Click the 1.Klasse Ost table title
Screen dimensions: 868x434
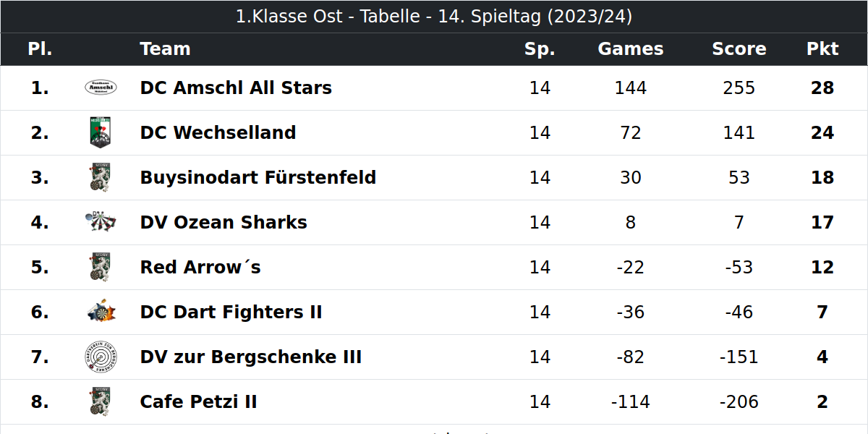tap(434, 17)
